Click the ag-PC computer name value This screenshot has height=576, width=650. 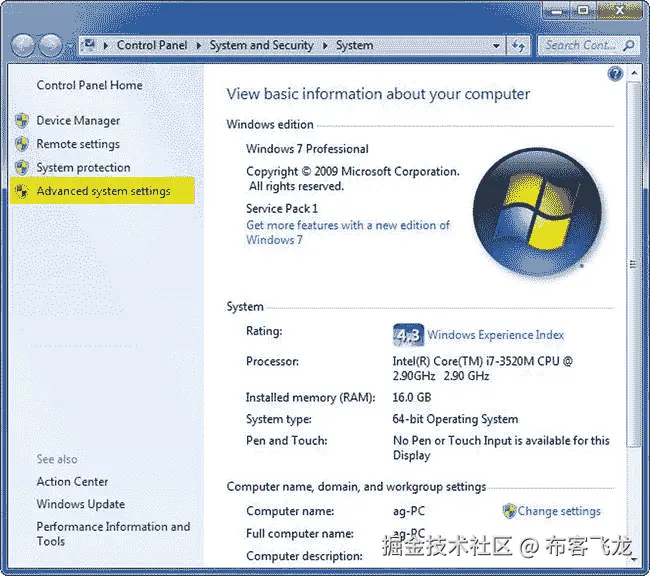[409, 511]
